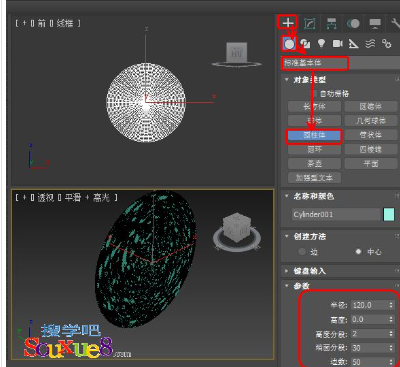Click the 高度分段 spinner arrows
The width and height of the screenshot is (400, 367).
coord(391,334)
